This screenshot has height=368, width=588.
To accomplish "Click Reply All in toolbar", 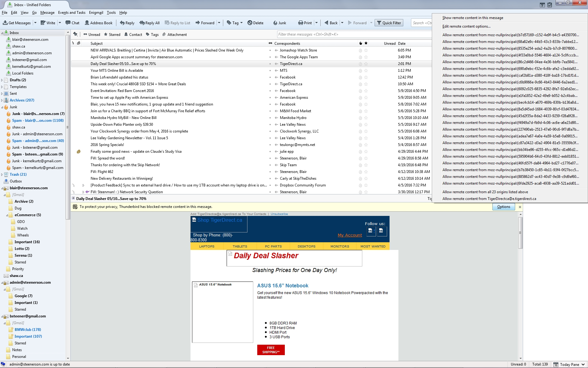I will (x=149, y=23).
